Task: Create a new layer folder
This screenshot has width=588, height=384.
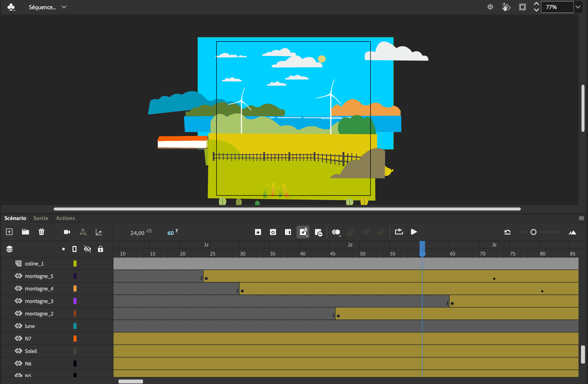Action: 25,232
